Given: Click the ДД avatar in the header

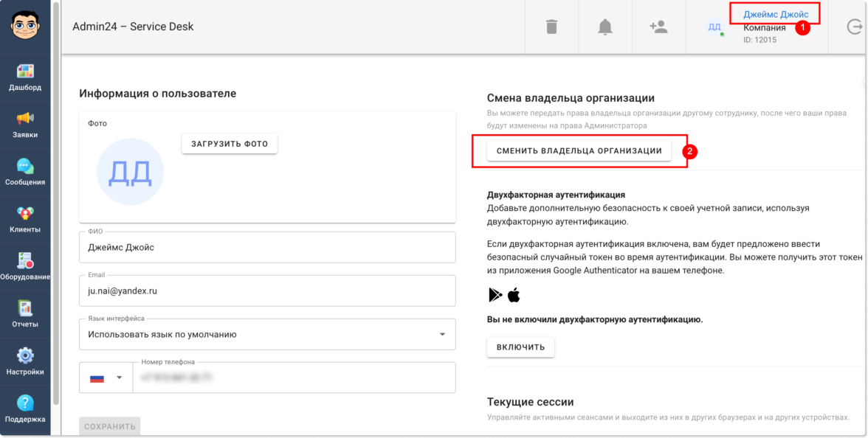Looking at the screenshot, I should pos(714,27).
